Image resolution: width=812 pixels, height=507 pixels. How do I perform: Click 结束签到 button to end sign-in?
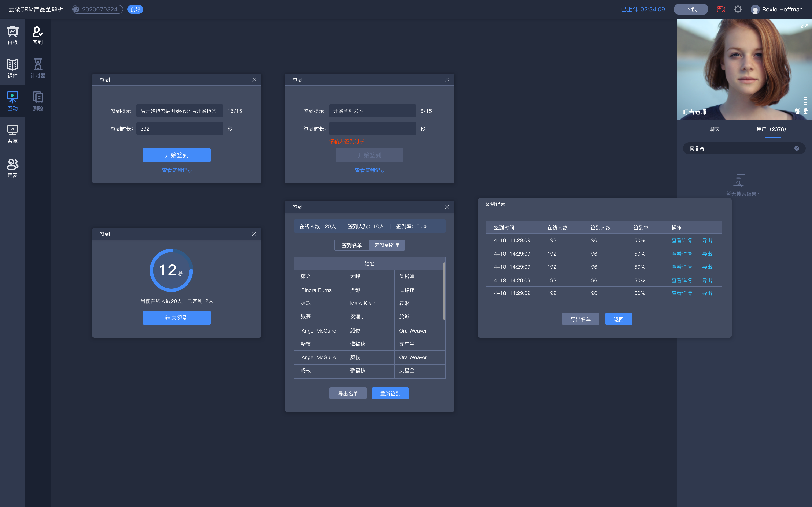click(x=177, y=317)
